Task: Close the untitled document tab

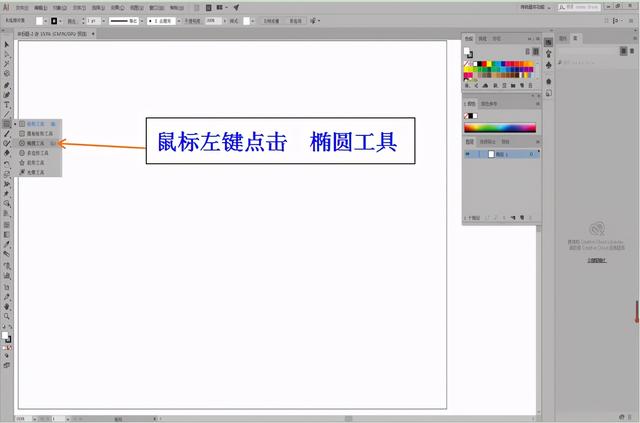Action: click(93, 34)
